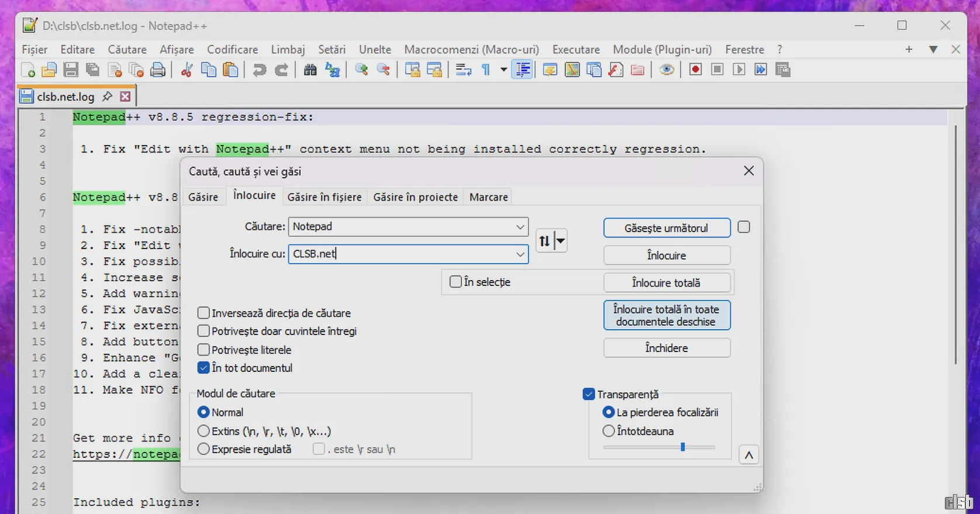980x514 pixels.
Task: Copy selection via toolbar copy icon
Action: click(209, 70)
